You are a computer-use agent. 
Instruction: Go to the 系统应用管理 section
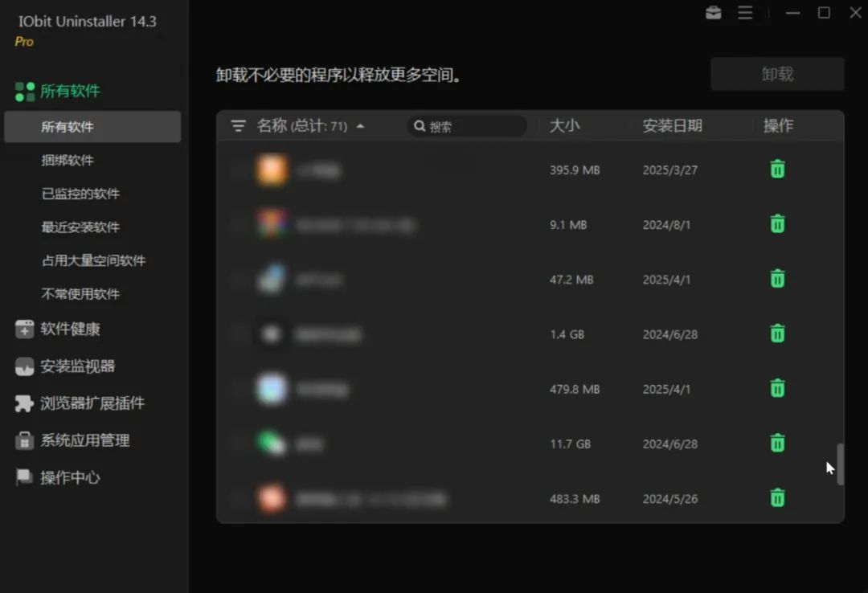coord(84,441)
